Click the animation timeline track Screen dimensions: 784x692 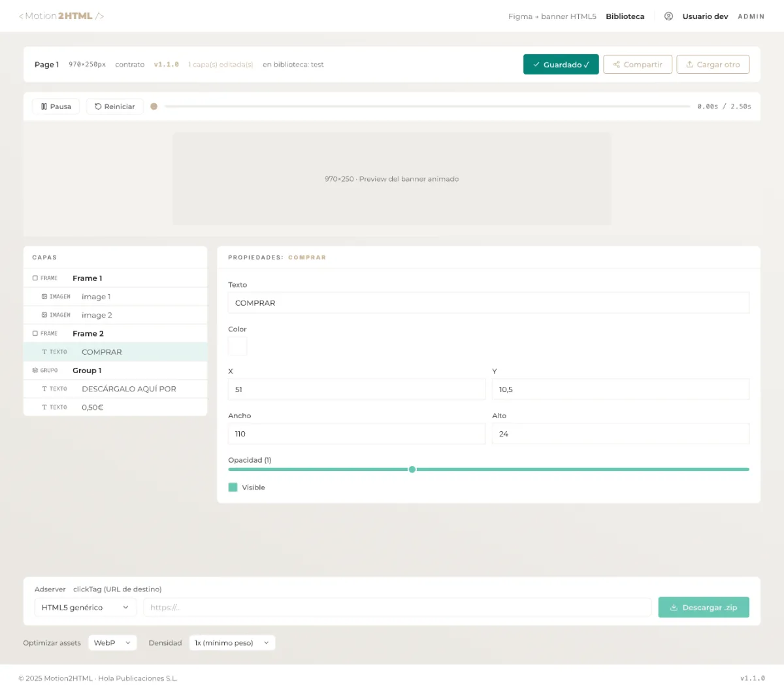427,107
